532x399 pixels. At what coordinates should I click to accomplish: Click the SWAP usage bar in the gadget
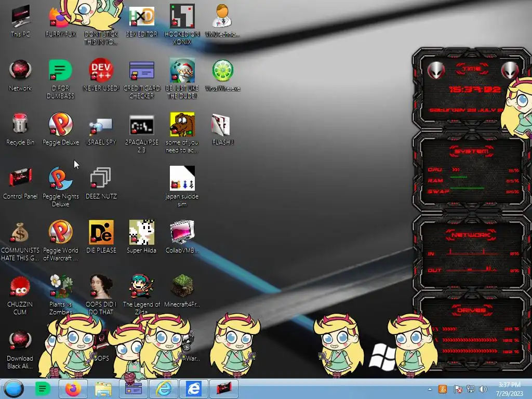click(x=473, y=191)
